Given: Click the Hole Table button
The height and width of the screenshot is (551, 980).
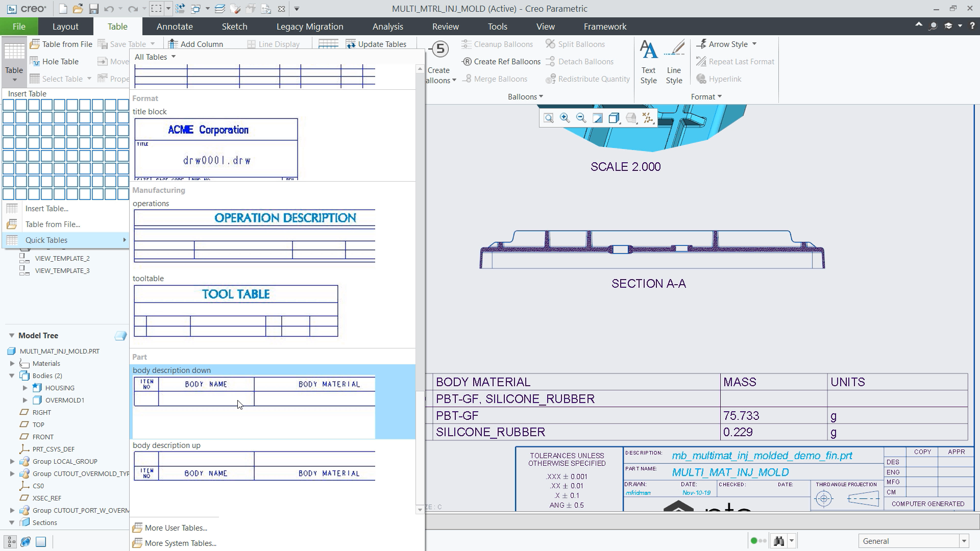Looking at the screenshot, I should tap(54, 61).
